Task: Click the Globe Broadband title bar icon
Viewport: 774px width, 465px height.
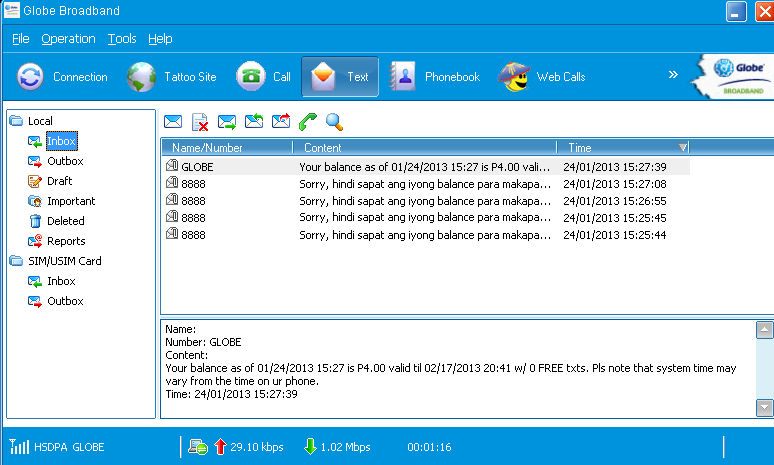Action: (x=11, y=10)
